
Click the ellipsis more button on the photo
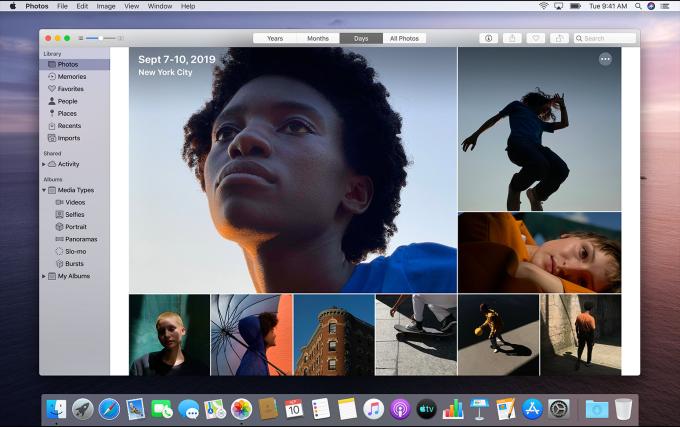[605, 59]
